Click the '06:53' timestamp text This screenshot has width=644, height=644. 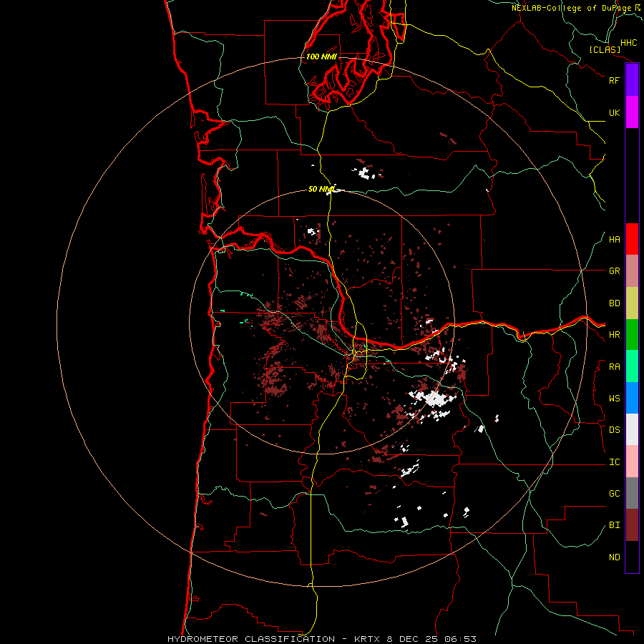pos(460,639)
